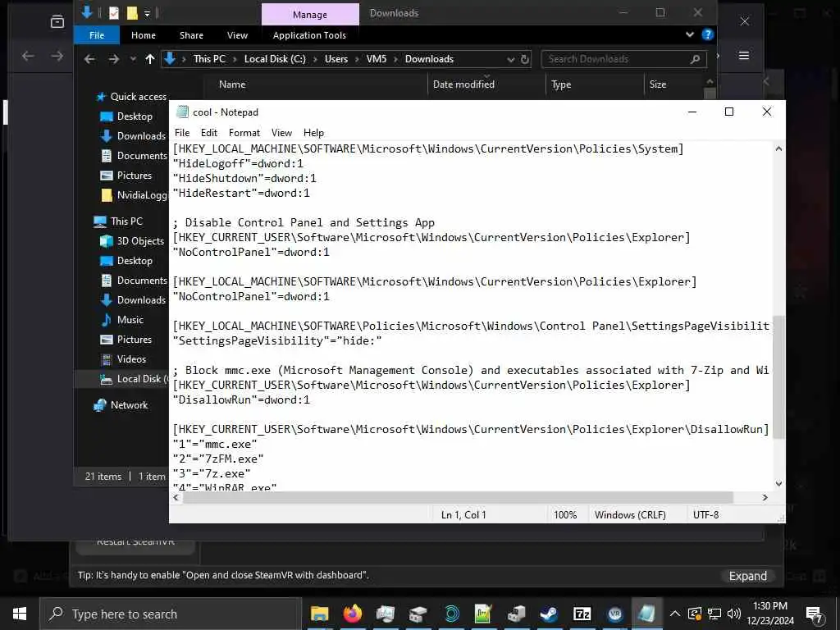Go up one folder level in Explorer
The width and height of the screenshot is (840, 630).
coord(150,59)
